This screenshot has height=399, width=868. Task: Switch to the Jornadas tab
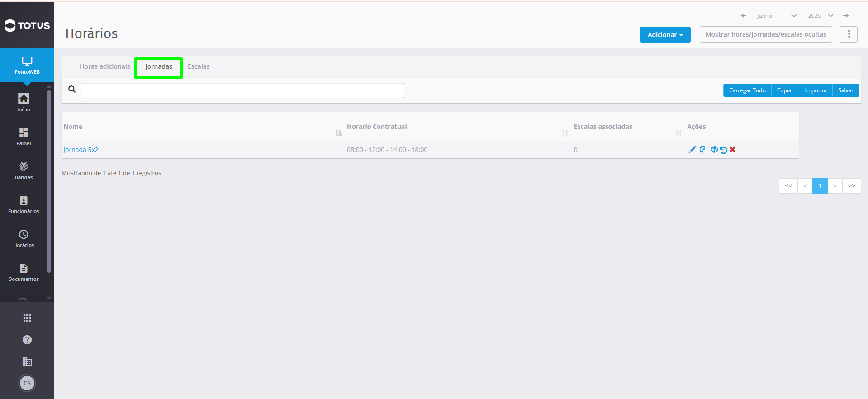click(159, 66)
